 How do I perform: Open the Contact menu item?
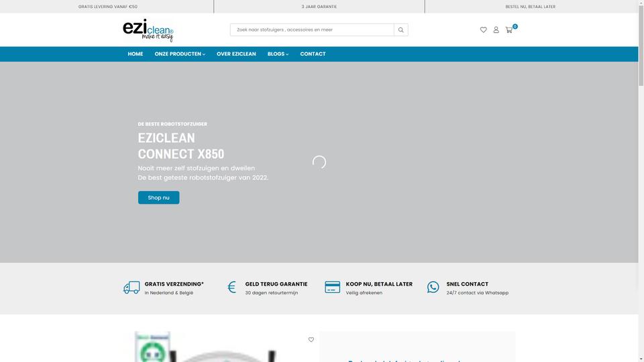[313, 54]
